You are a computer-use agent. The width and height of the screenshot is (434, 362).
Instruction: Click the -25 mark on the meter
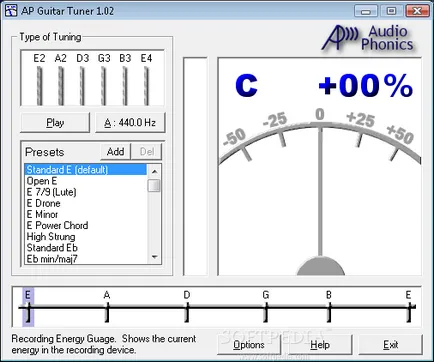pyautogui.click(x=275, y=120)
